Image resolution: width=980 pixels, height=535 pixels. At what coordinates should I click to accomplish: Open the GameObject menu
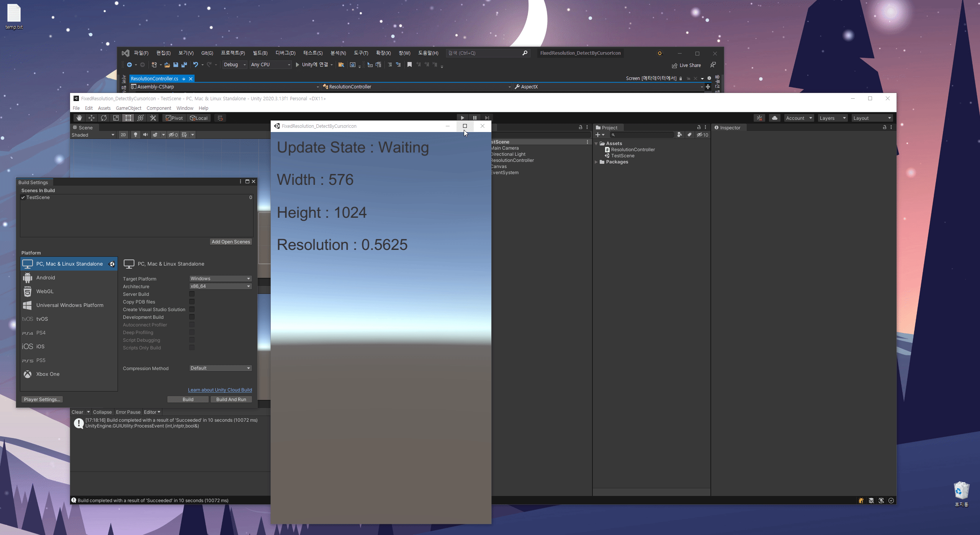click(128, 108)
